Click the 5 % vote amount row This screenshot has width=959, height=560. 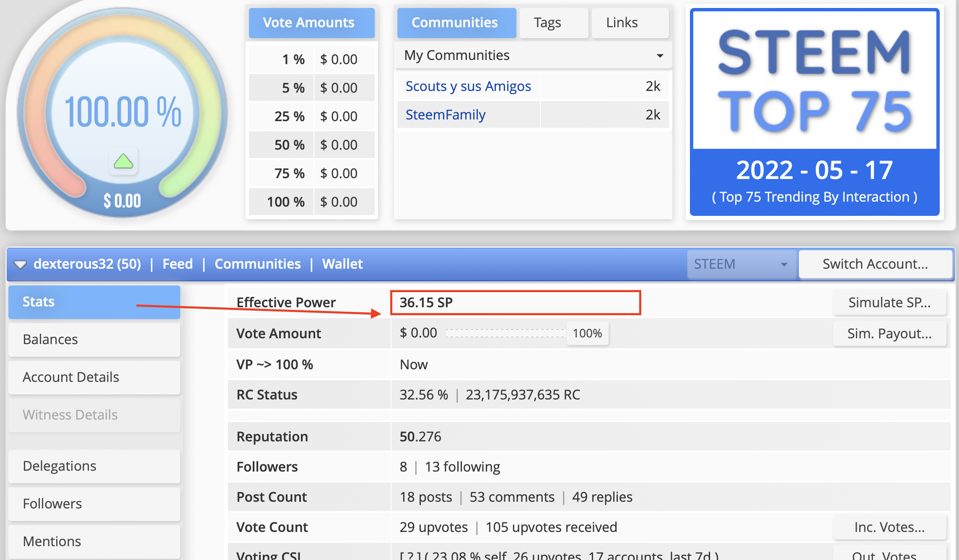pos(311,88)
